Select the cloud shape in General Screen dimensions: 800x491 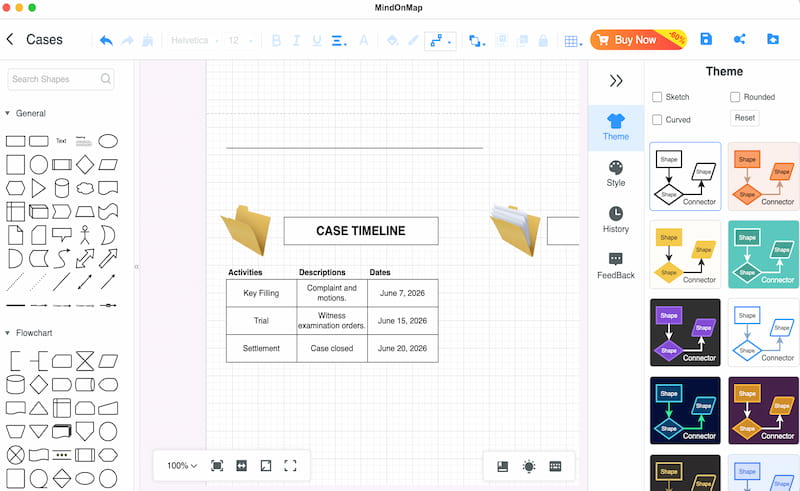(85, 188)
